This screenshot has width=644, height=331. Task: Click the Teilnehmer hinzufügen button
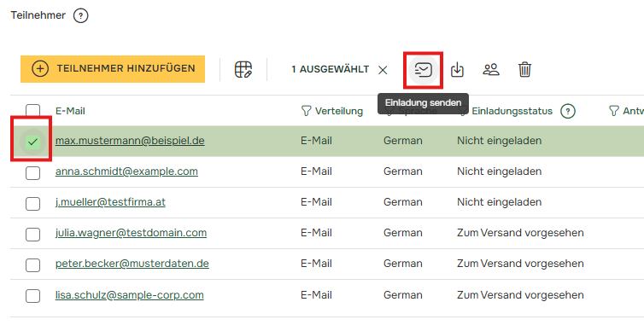pos(113,69)
